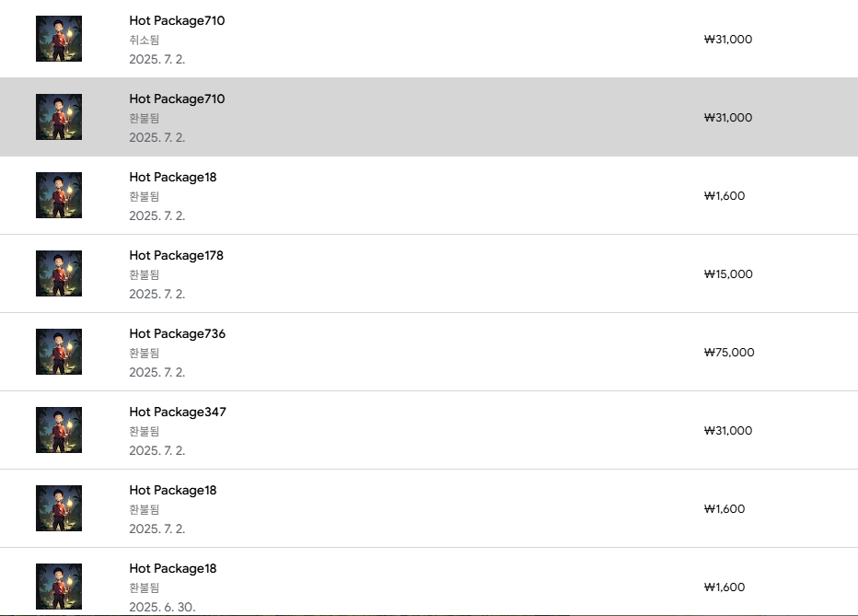Click the ₩15,000 price amount
Viewport: 858px width, 616px height.
click(x=727, y=273)
